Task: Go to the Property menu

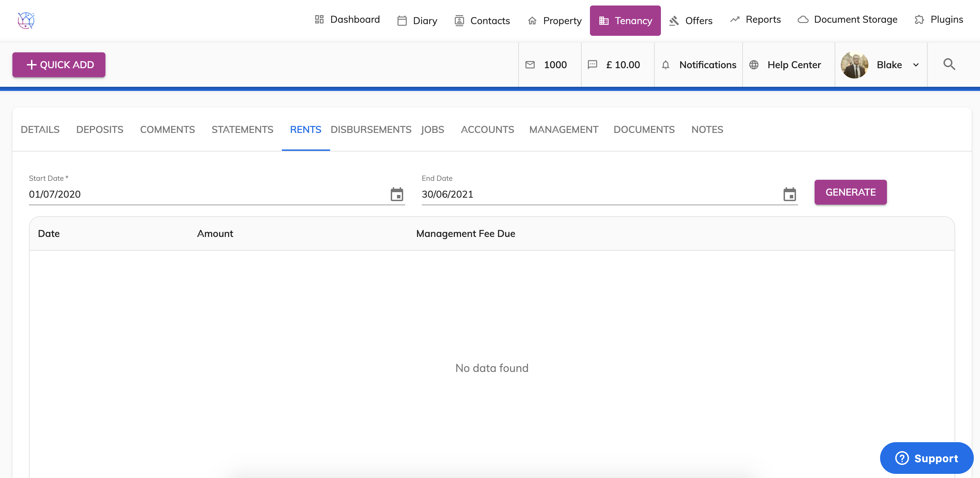Action: [555, 21]
